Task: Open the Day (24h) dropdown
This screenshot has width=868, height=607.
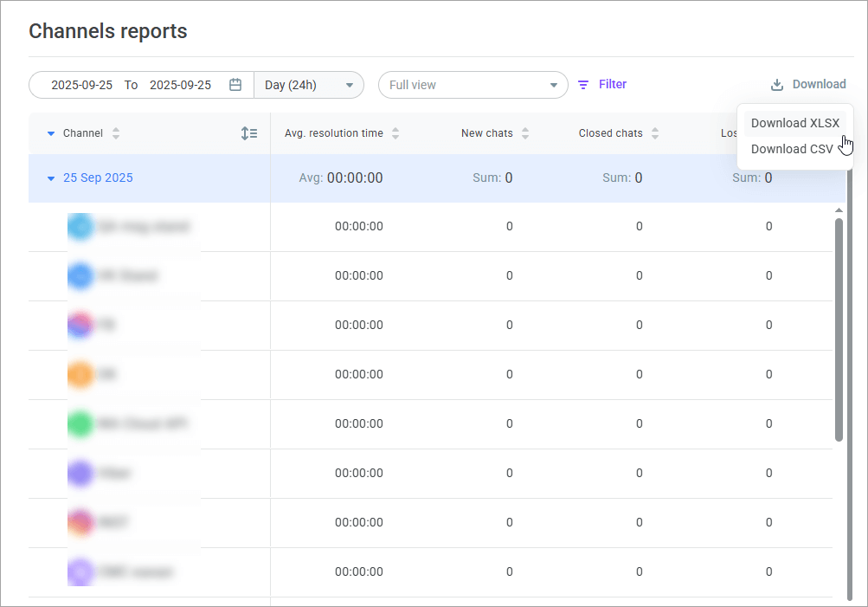Action: (x=309, y=85)
